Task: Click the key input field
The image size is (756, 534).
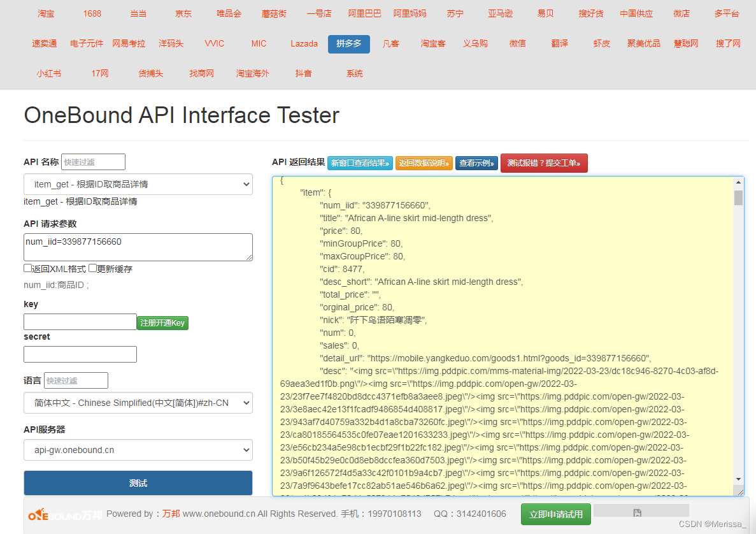Action: coord(80,322)
